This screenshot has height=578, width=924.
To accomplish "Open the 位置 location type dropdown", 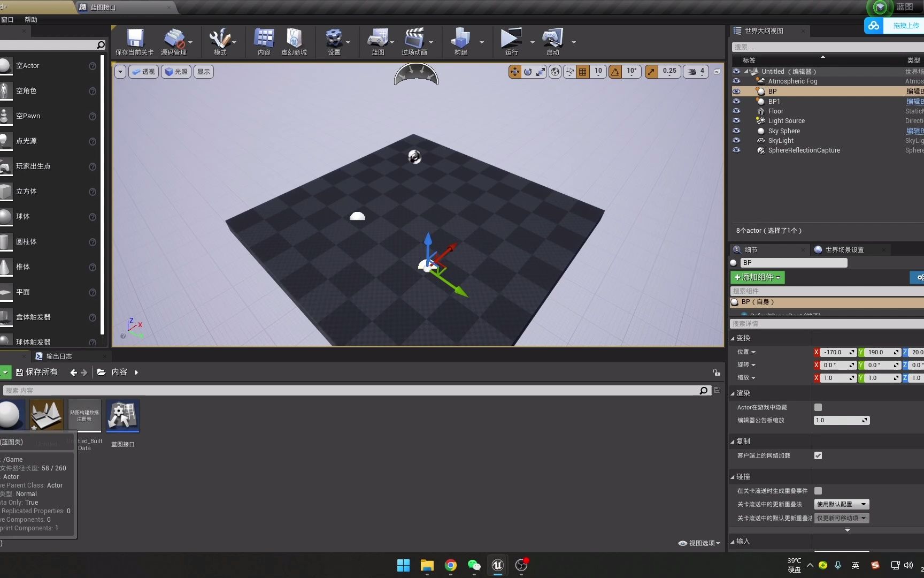I will pos(746,352).
